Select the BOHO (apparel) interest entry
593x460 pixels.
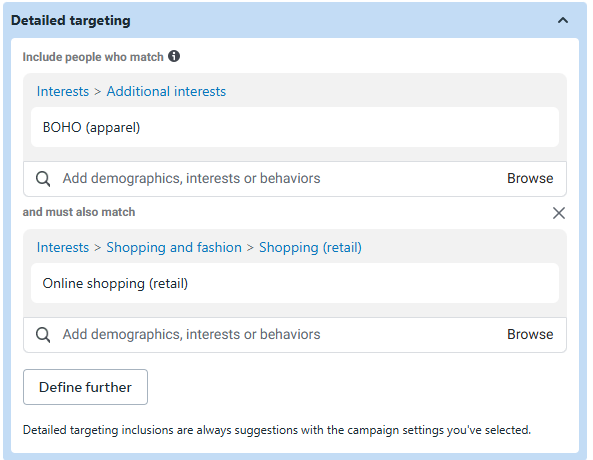pyautogui.click(x=295, y=127)
